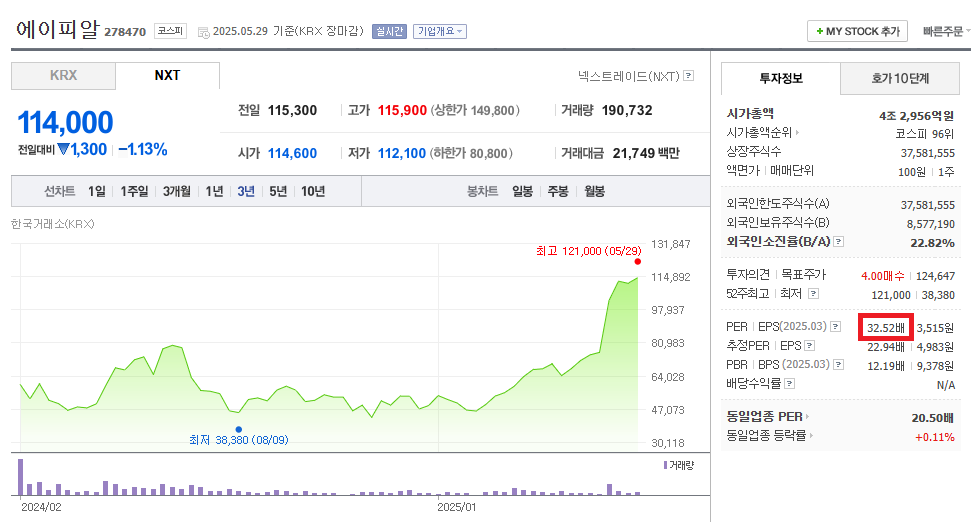Click the MY STOCK 추가 button
This screenshot has height=522, width=976.
click(x=857, y=31)
